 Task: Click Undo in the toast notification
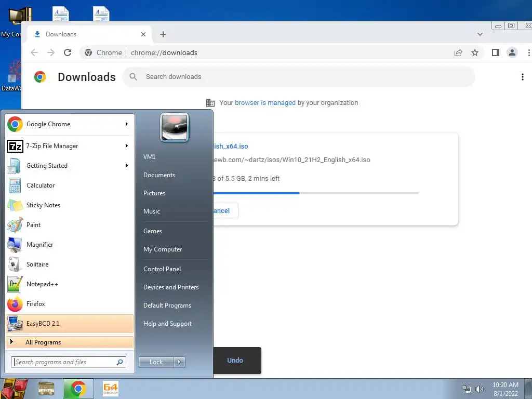235,361
